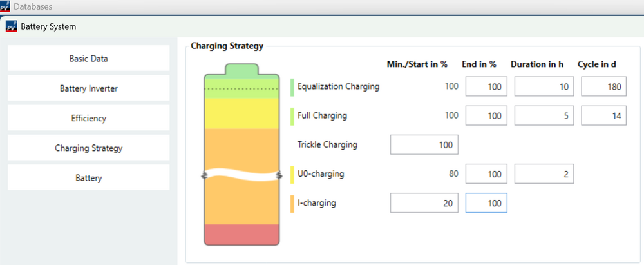Select Full Charging Cycle in d field
Screen dimensions: 644x265
click(604, 116)
